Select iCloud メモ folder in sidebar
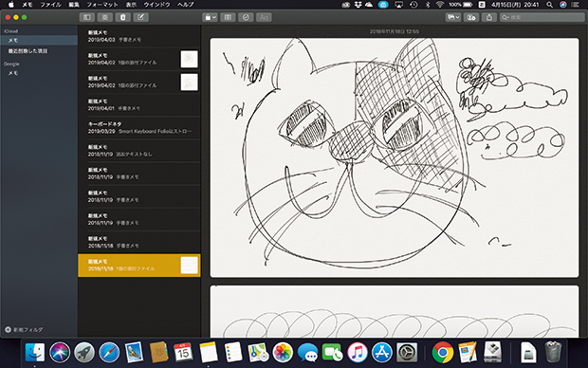The image size is (588, 368). tap(39, 40)
